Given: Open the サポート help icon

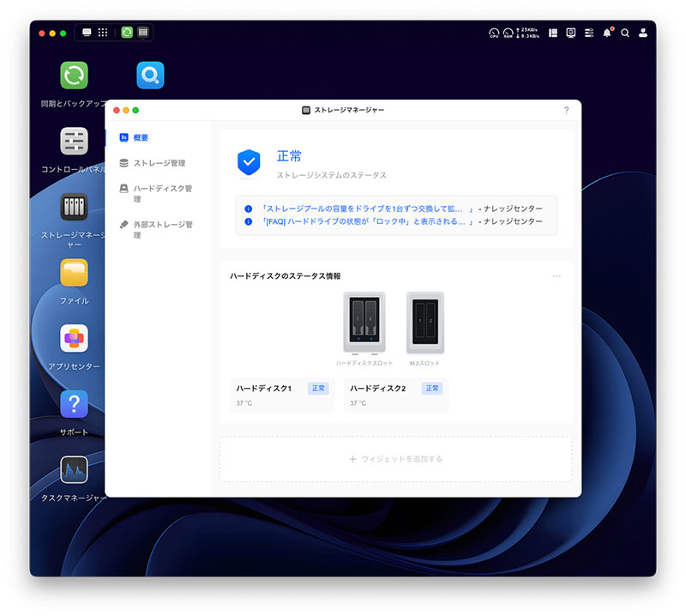Looking at the screenshot, I should tap(74, 404).
